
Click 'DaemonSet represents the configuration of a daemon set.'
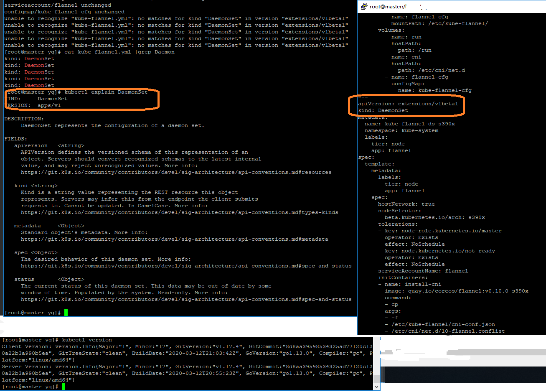pos(113,125)
